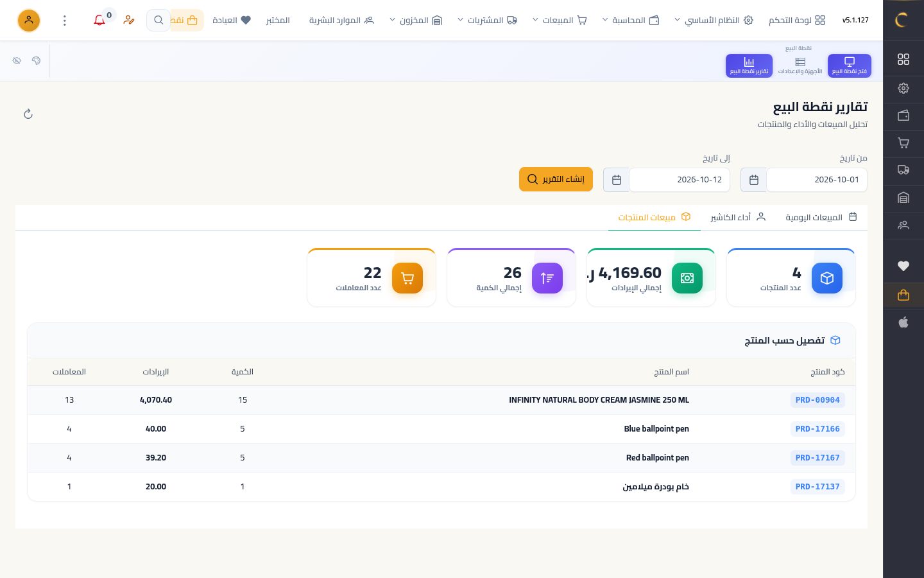Open the shopping cart sales icon in sidebar
Viewport: 924px width, 578px height.
(903, 143)
